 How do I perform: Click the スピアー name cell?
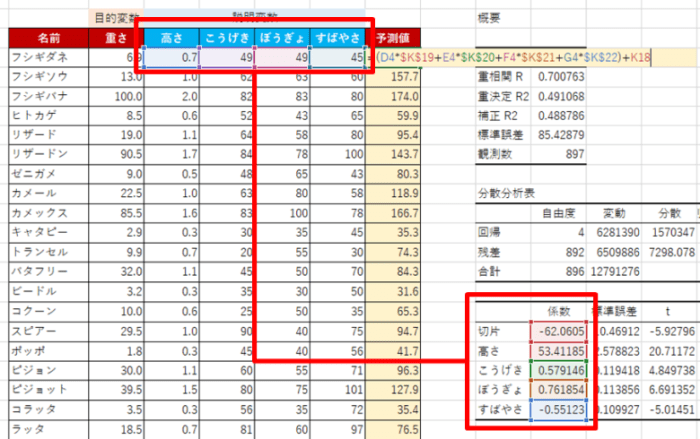pyautogui.click(x=49, y=331)
